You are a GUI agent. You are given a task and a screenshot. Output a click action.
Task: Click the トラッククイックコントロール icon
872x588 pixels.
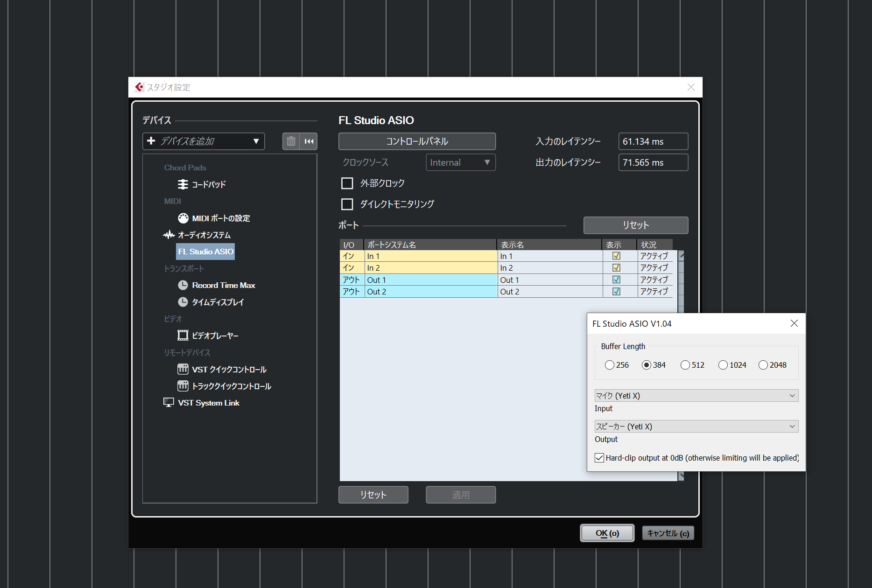183,386
